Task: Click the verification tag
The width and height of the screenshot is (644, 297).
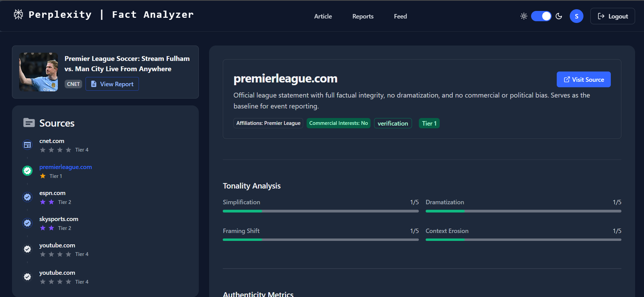Action: click(x=392, y=123)
